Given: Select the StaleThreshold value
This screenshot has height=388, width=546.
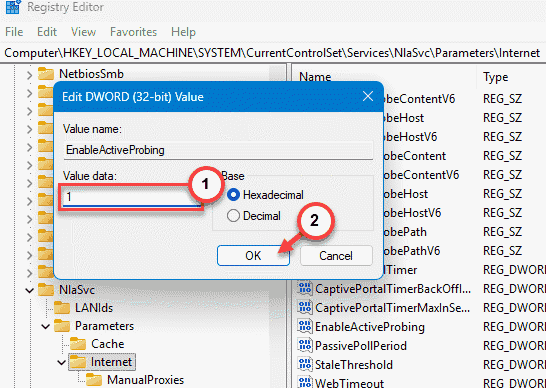Looking at the screenshot, I should click(x=354, y=365).
